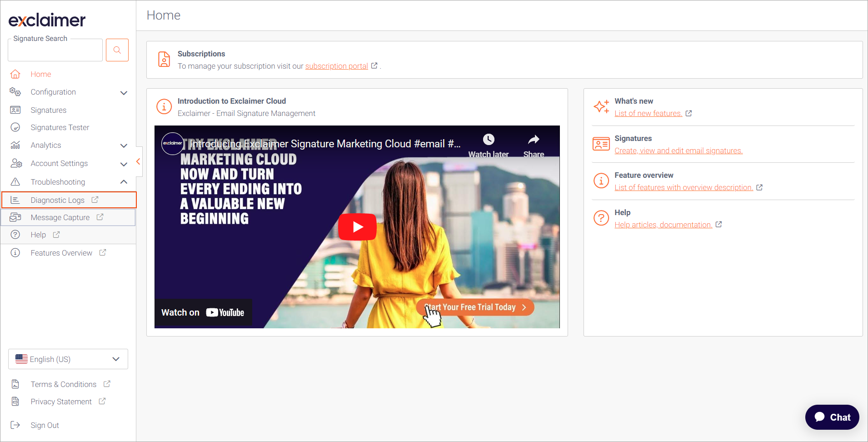
Task: Open the subscription portal link
Action: tap(337, 66)
